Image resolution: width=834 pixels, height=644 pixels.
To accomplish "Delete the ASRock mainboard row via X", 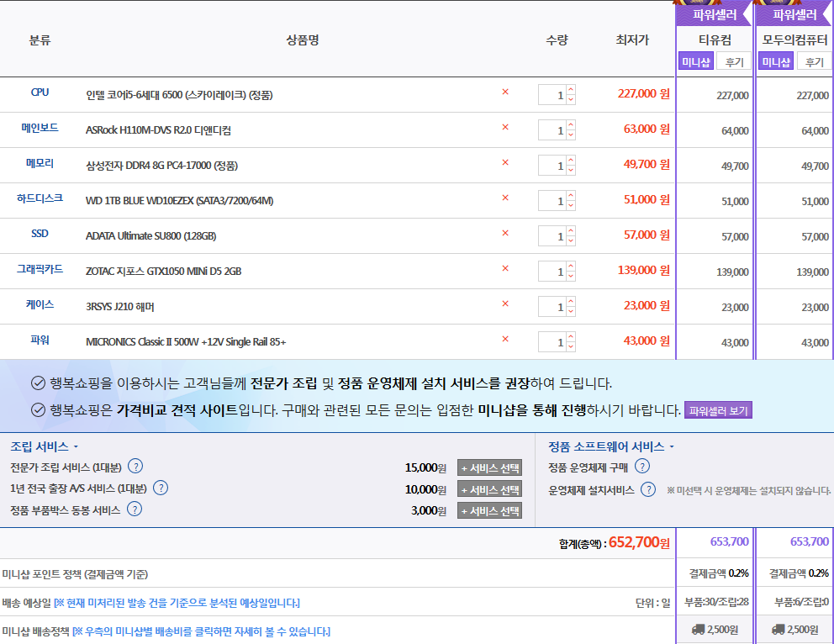I will (x=505, y=128).
